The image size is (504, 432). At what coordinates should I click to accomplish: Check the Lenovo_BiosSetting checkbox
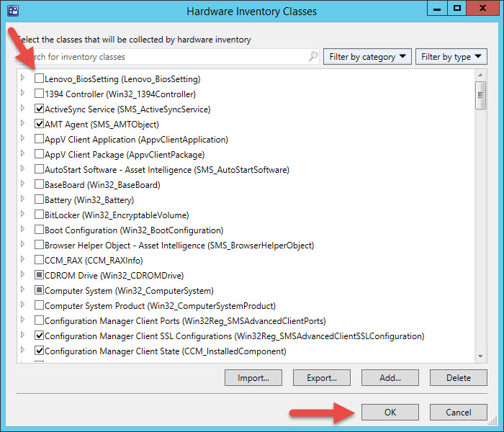[x=39, y=78]
